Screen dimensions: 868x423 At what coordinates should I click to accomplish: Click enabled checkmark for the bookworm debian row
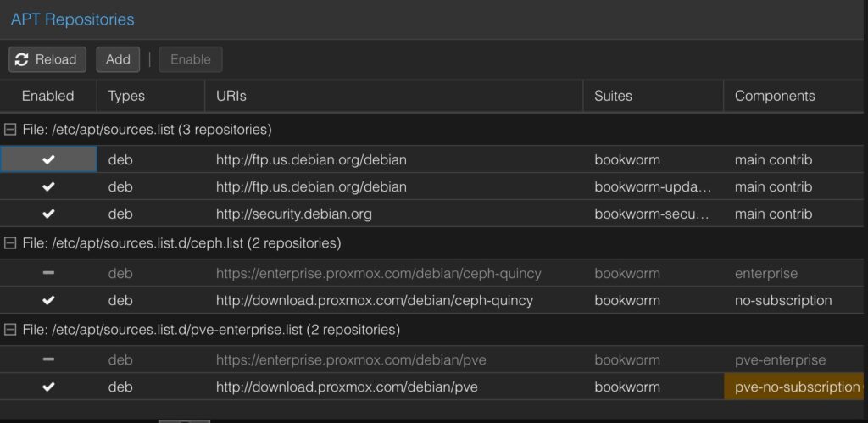(x=48, y=160)
